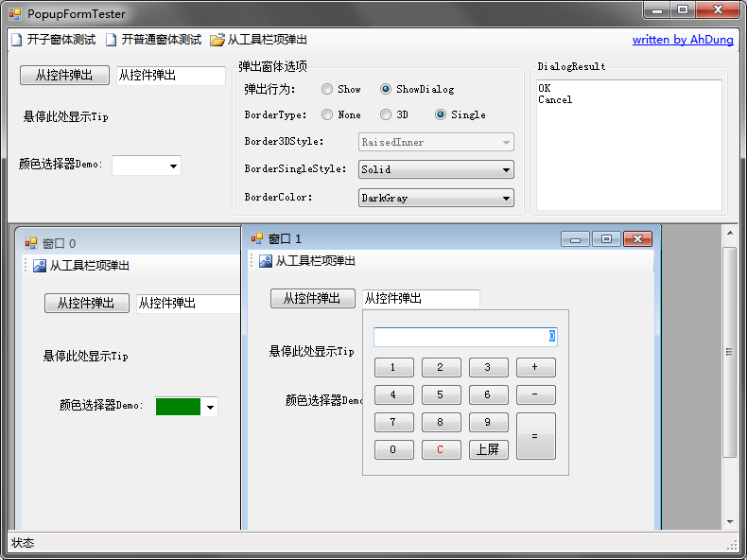
Task: Click the document icon for 开子窗体测试
Action: pyautogui.click(x=17, y=40)
